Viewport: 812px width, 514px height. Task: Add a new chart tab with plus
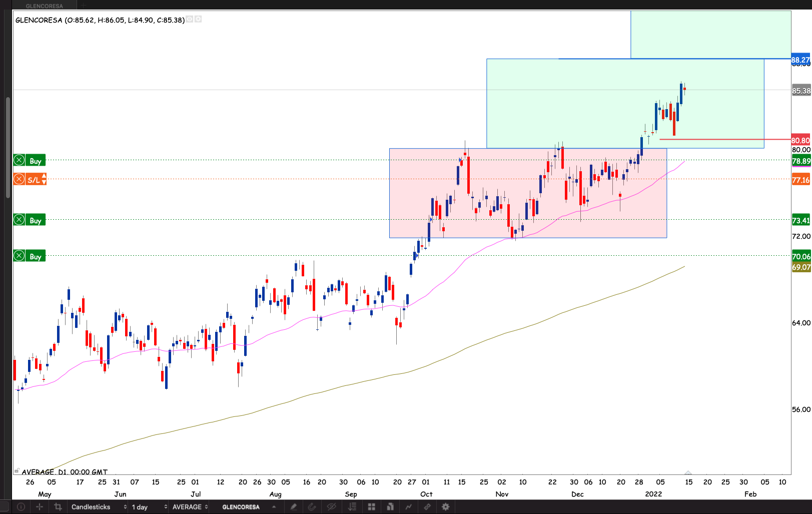pos(84,6)
